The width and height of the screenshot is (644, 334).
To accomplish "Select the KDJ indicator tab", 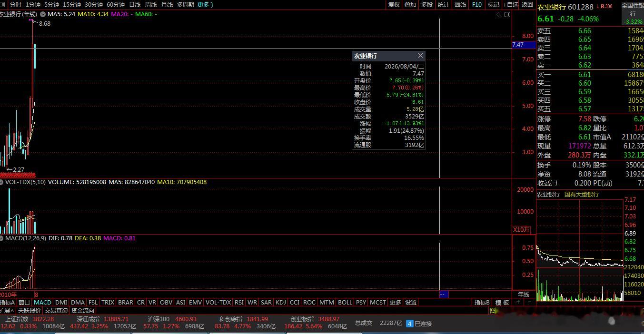I will [x=281, y=302].
